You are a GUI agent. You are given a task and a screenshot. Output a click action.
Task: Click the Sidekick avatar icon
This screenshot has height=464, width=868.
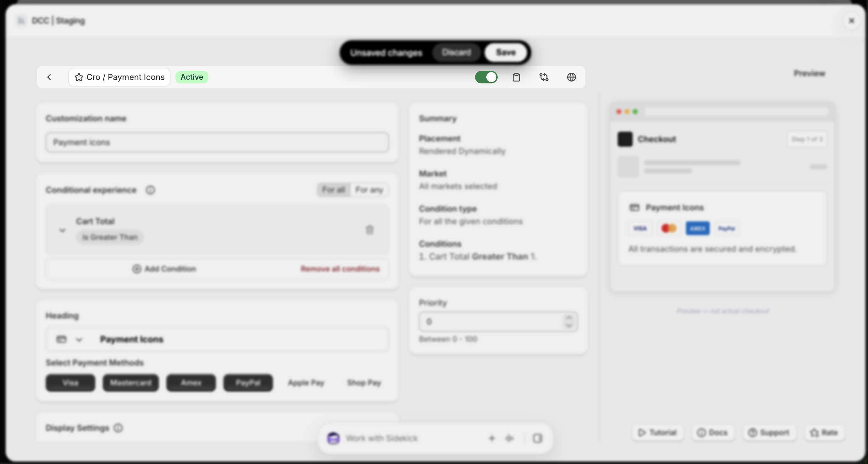(333, 438)
